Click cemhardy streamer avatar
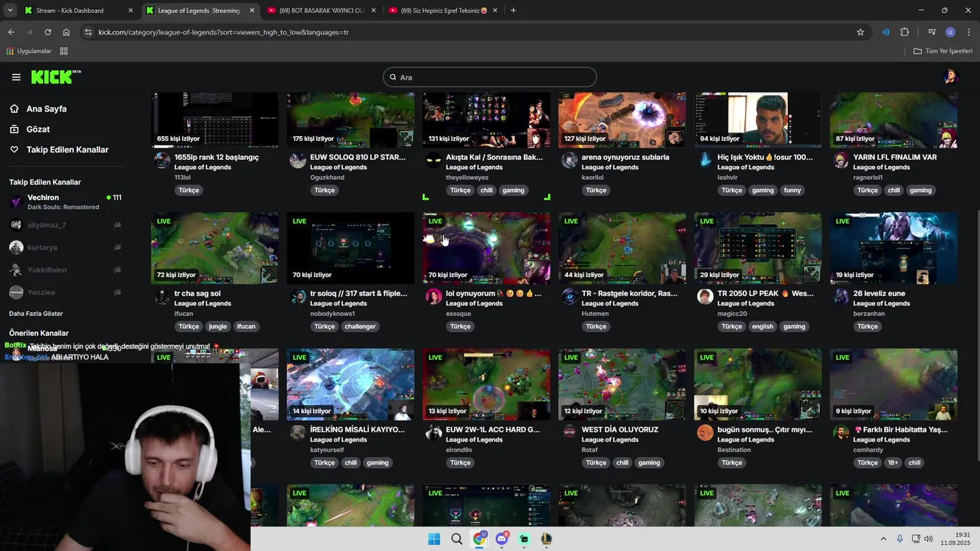Image resolution: width=980 pixels, height=551 pixels. [x=841, y=433]
